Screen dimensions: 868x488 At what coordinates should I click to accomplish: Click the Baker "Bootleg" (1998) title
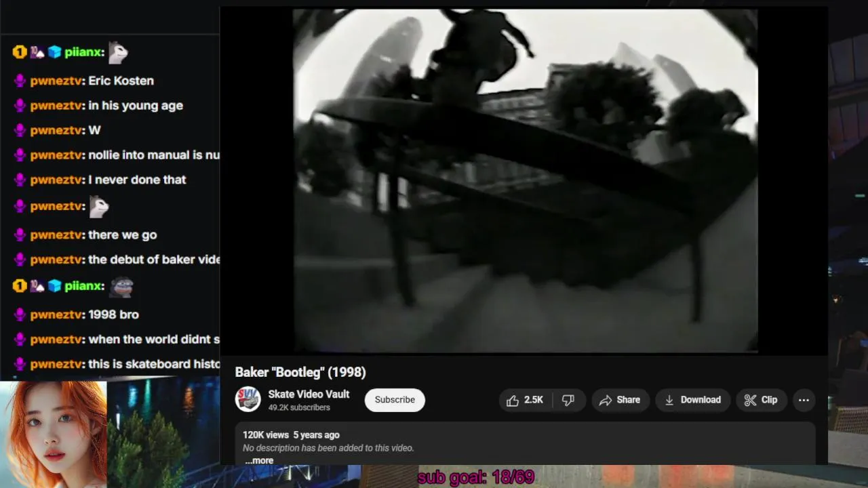pyautogui.click(x=300, y=372)
